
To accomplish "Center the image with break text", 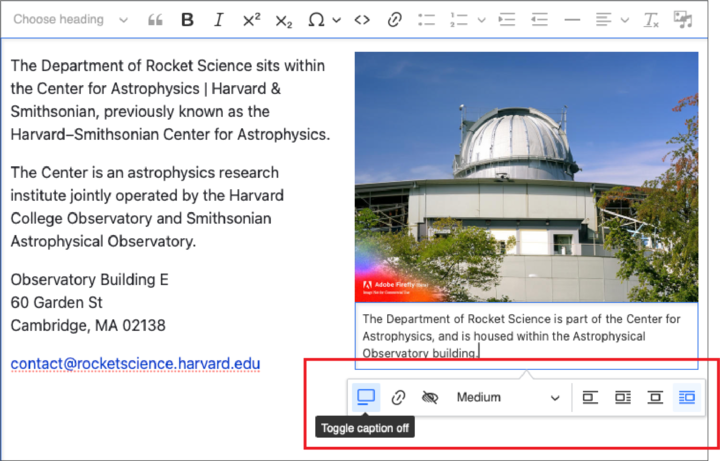I will tap(655, 397).
